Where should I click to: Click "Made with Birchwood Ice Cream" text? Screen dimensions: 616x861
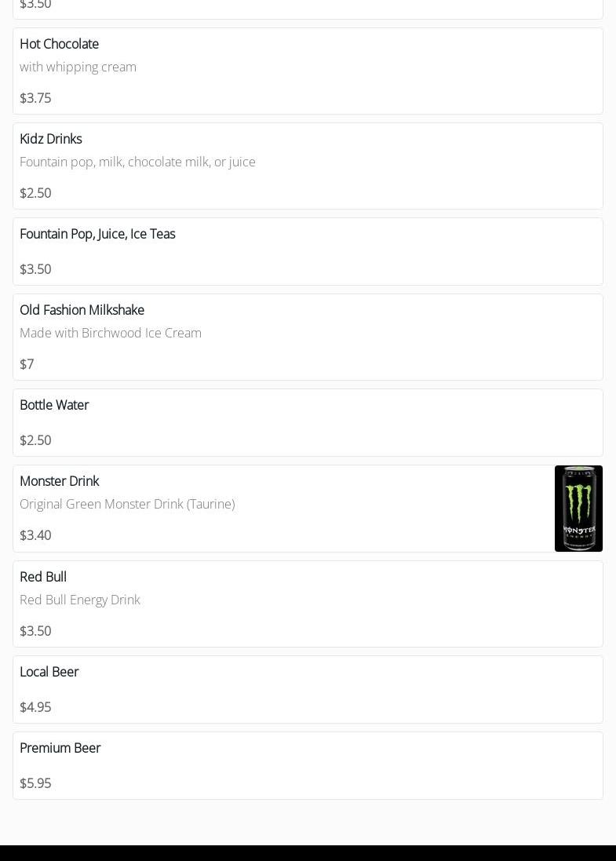(x=111, y=333)
